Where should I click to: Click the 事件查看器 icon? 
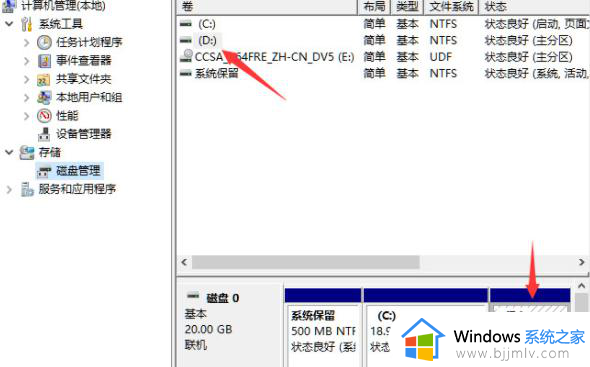coord(44,61)
